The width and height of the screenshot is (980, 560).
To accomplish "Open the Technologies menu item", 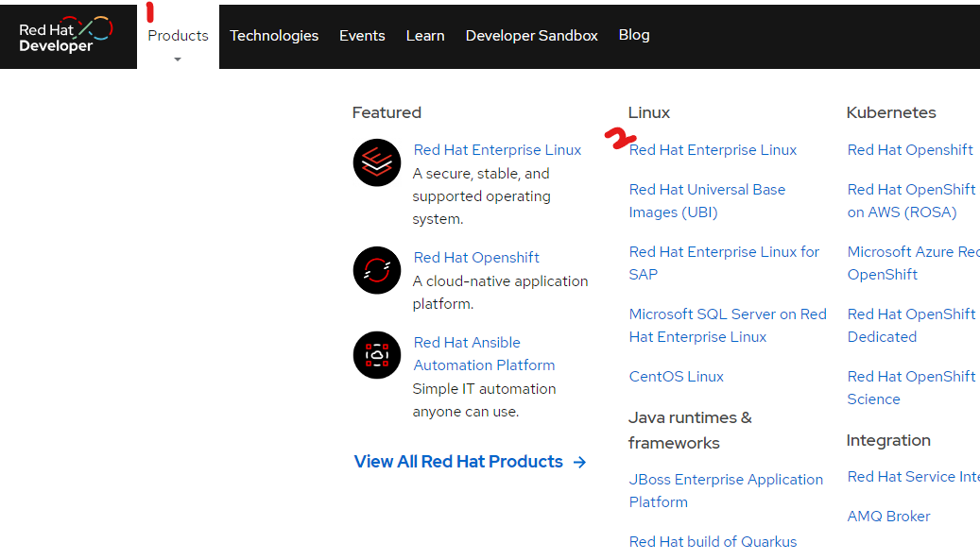I will [x=274, y=36].
